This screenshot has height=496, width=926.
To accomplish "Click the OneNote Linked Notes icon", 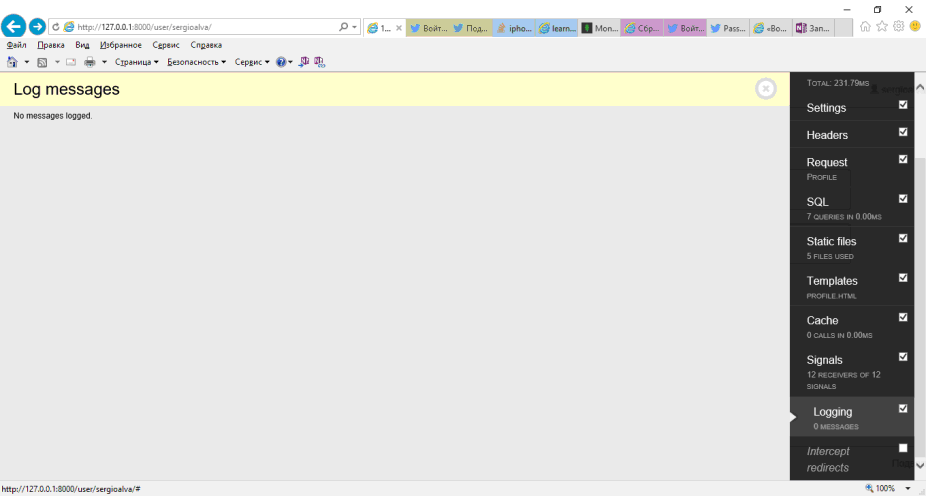I will [x=319, y=61].
